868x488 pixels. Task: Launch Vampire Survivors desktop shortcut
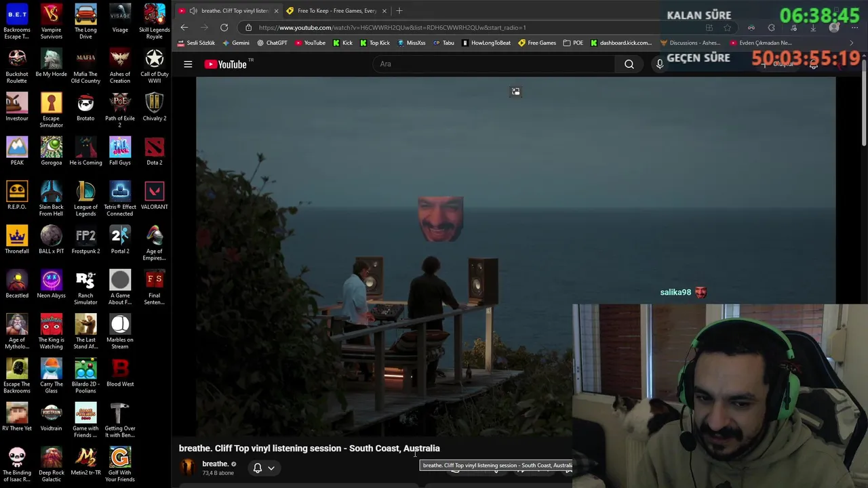coord(51,21)
